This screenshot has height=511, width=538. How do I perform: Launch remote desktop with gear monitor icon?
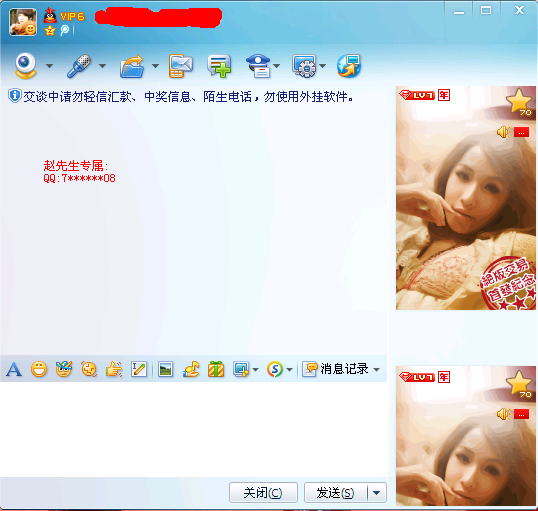point(304,66)
